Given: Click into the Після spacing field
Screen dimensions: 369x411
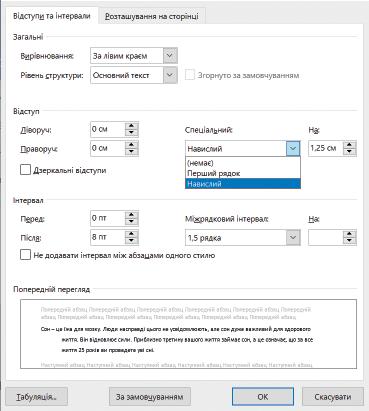Looking at the screenshot, I should 107,238.
